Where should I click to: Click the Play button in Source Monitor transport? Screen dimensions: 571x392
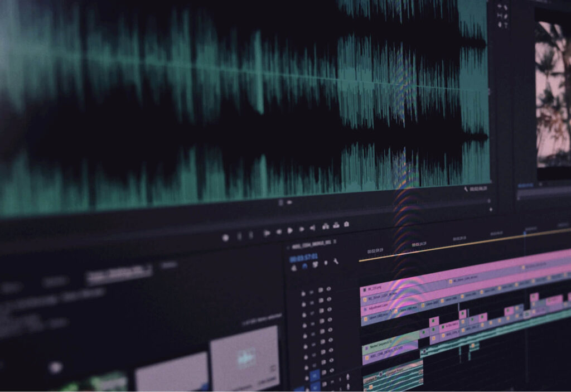tap(290, 230)
